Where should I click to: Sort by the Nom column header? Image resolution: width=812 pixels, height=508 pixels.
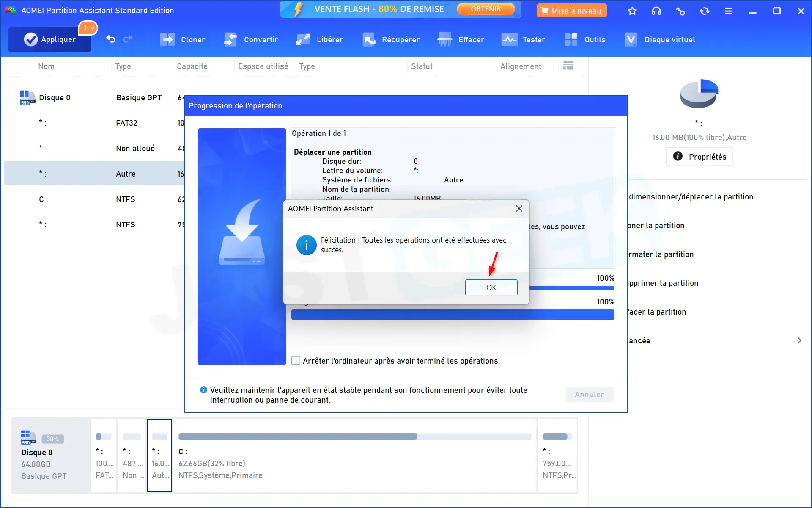(46, 66)
